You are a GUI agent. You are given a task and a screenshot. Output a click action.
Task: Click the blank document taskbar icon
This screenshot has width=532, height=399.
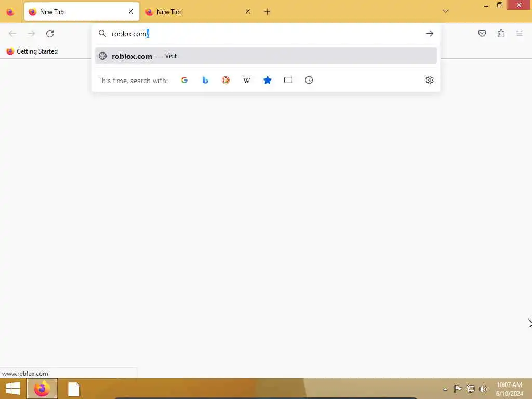point(74,389)
